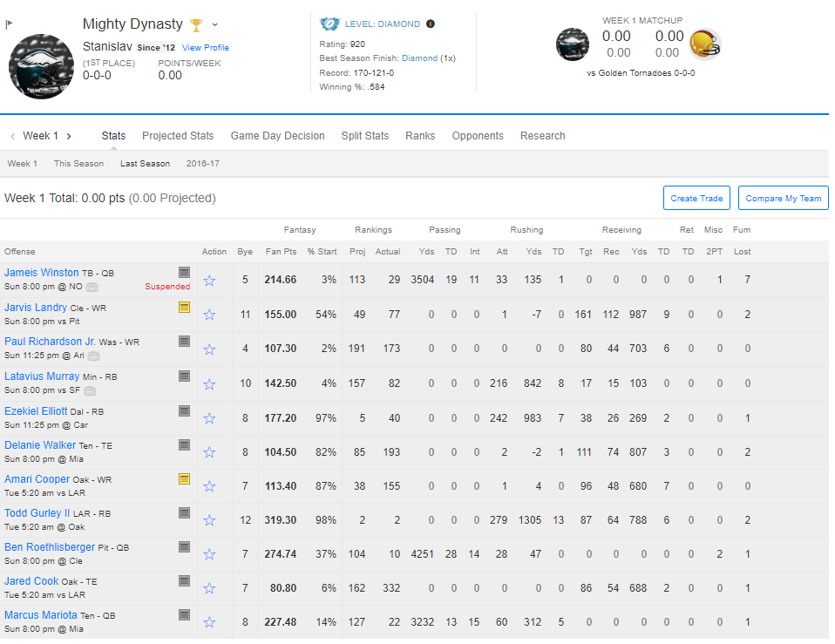Click the trophy icon beside Mighty Dynasty
The width and height of the screenshot is (835, 644).
(196, 25)
